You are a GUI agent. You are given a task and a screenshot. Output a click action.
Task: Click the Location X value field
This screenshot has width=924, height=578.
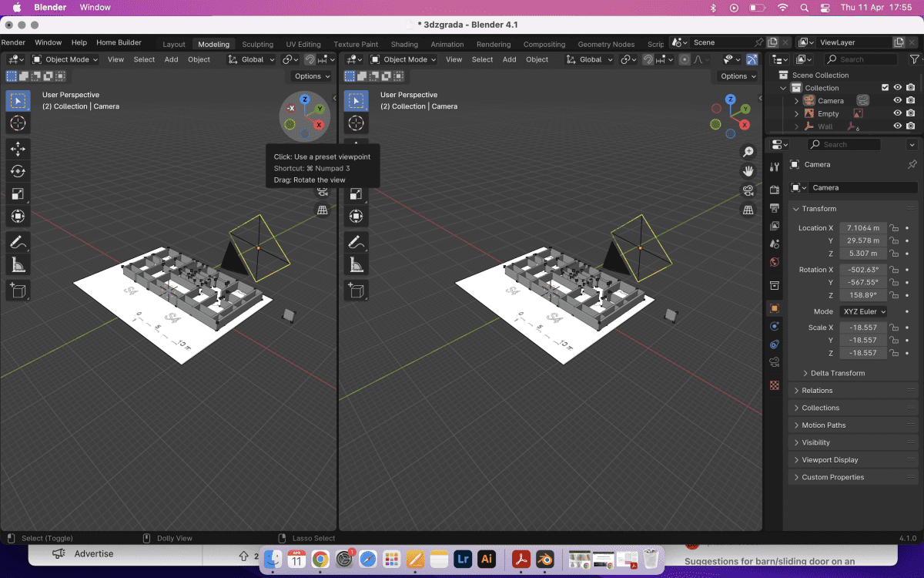click(862, 228)
